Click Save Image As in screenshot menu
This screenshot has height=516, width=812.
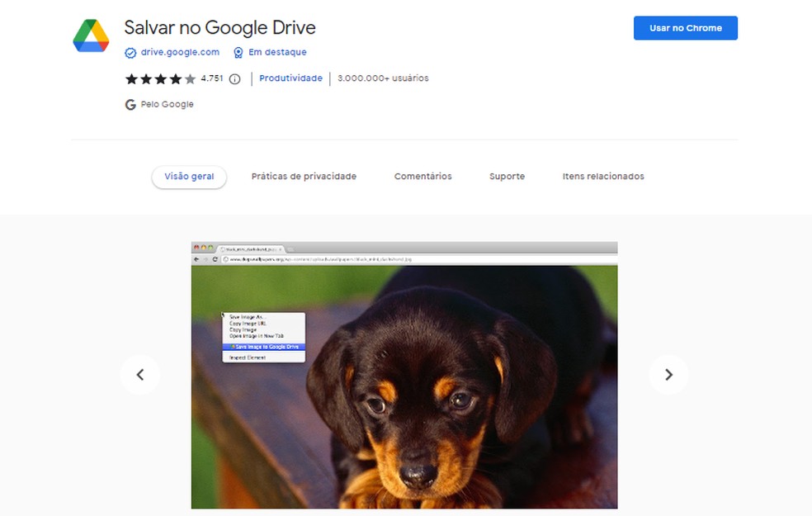pos(247,316)
